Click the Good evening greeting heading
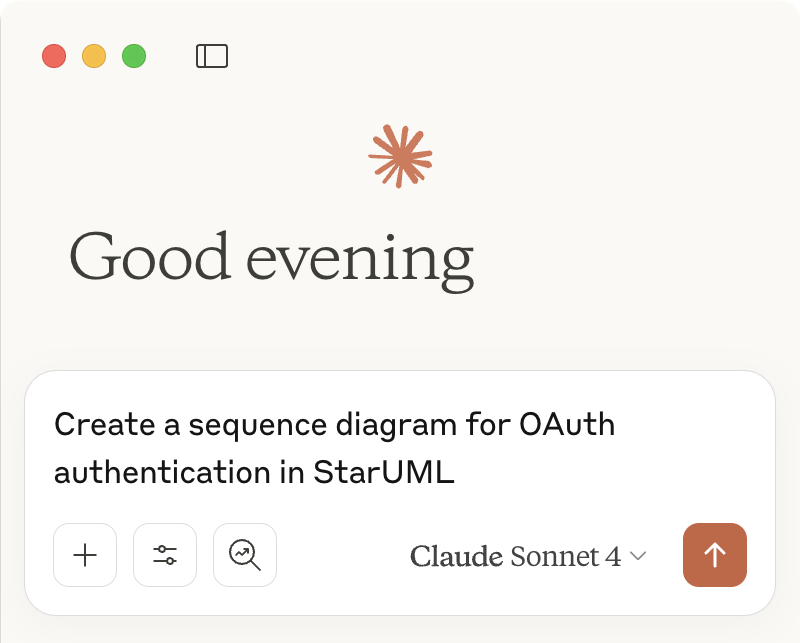 (271, 257)
